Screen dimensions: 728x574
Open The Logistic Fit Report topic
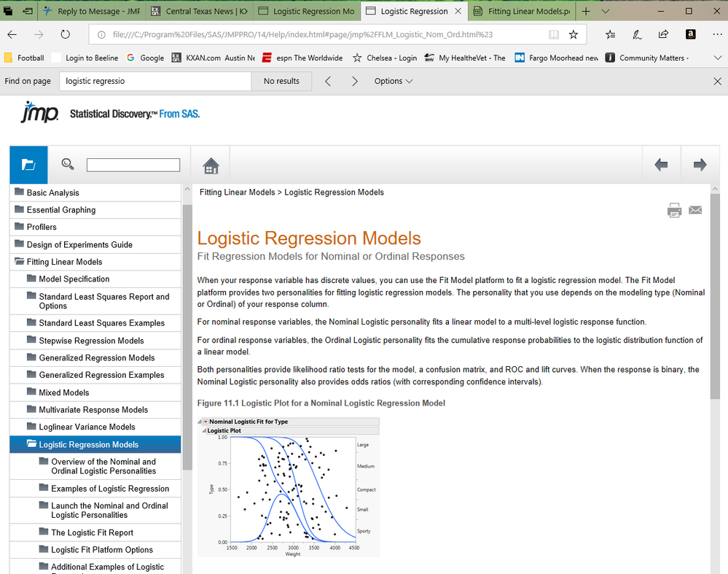[95, 532]
